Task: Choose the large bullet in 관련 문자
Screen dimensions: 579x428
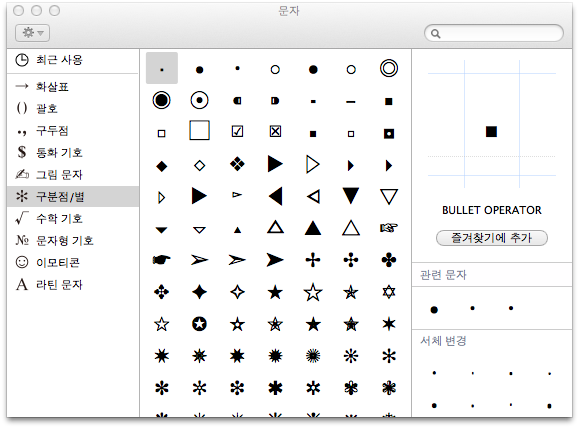Action: click(x=434, y=310)
